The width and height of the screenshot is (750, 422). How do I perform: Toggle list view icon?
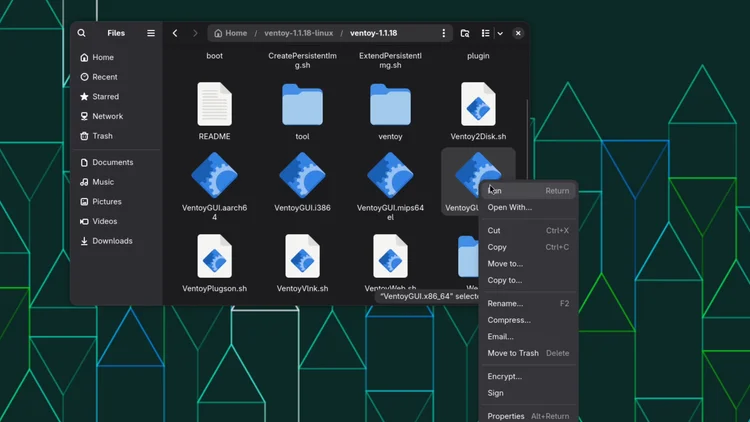485,33
